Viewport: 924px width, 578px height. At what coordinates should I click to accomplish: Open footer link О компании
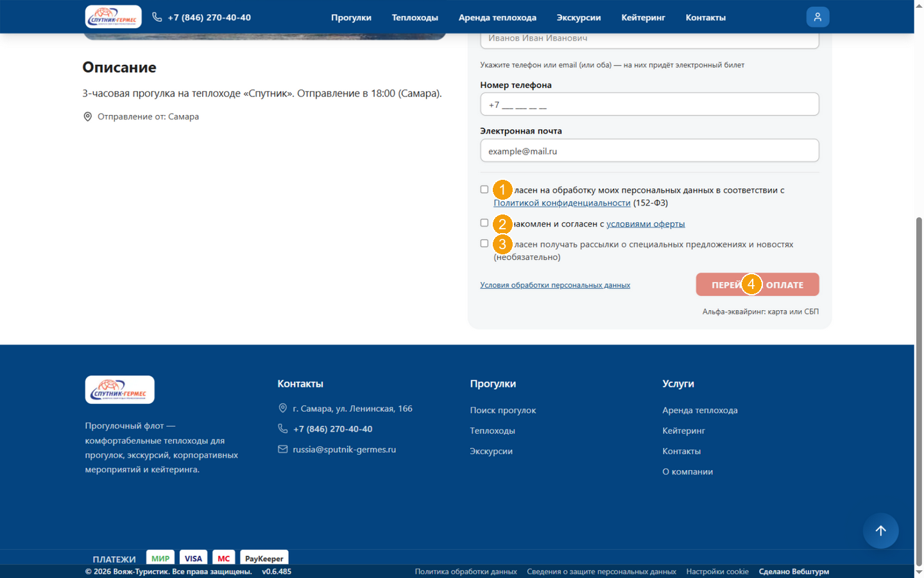coord(687,472)
